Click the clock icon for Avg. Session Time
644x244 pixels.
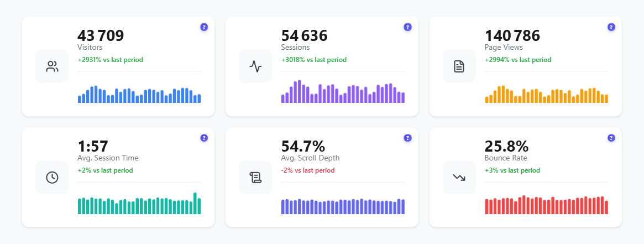[52, 177]
